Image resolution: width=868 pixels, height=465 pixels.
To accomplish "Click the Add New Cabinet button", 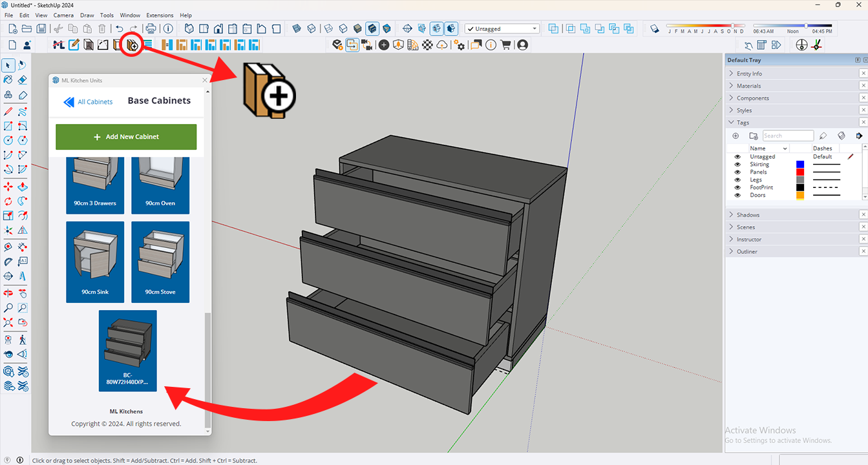I will click(126, 137).
